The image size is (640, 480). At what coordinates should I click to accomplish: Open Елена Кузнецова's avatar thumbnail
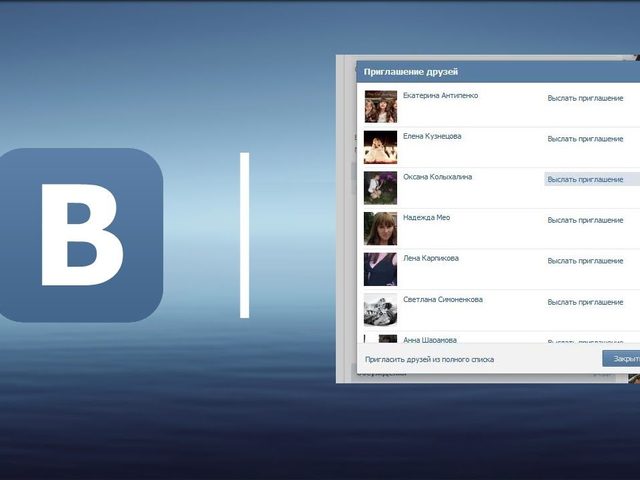click(380, 147)
